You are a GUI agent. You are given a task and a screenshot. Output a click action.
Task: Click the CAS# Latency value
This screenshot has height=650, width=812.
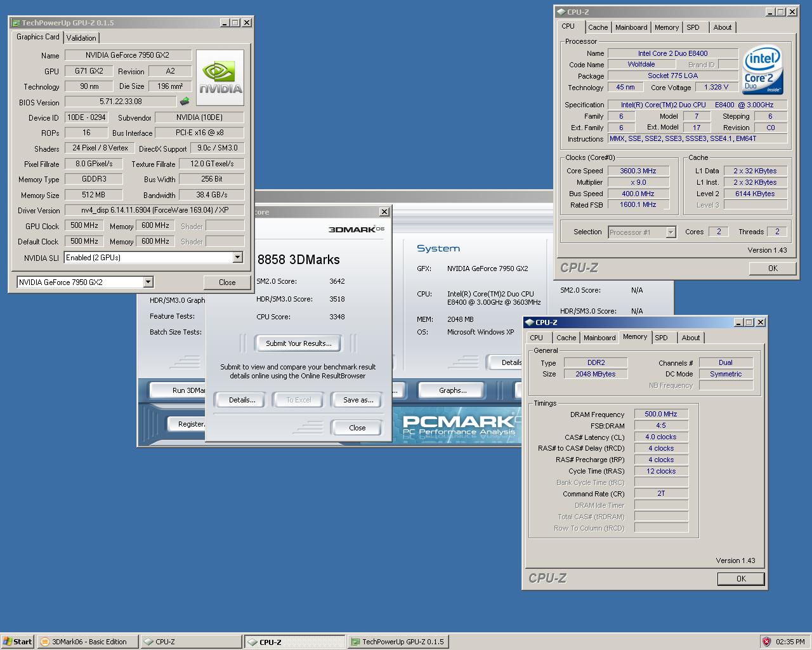661,437
